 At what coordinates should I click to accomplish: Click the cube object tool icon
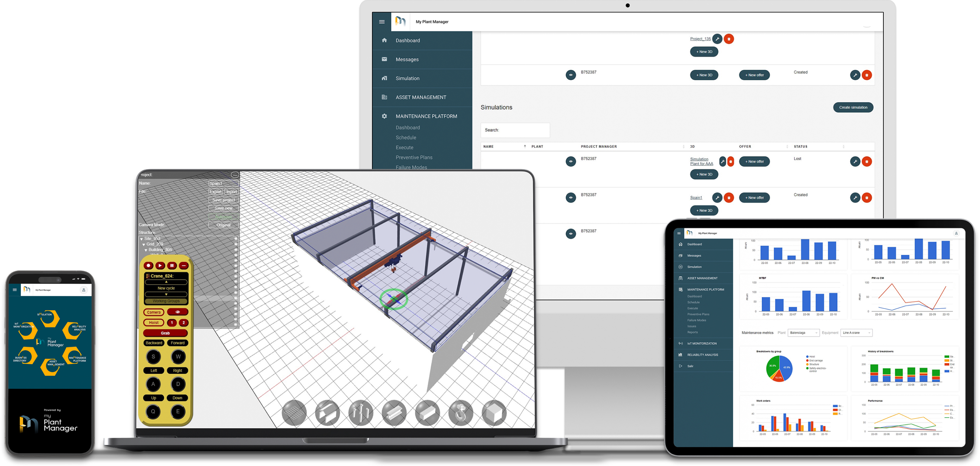494,413
